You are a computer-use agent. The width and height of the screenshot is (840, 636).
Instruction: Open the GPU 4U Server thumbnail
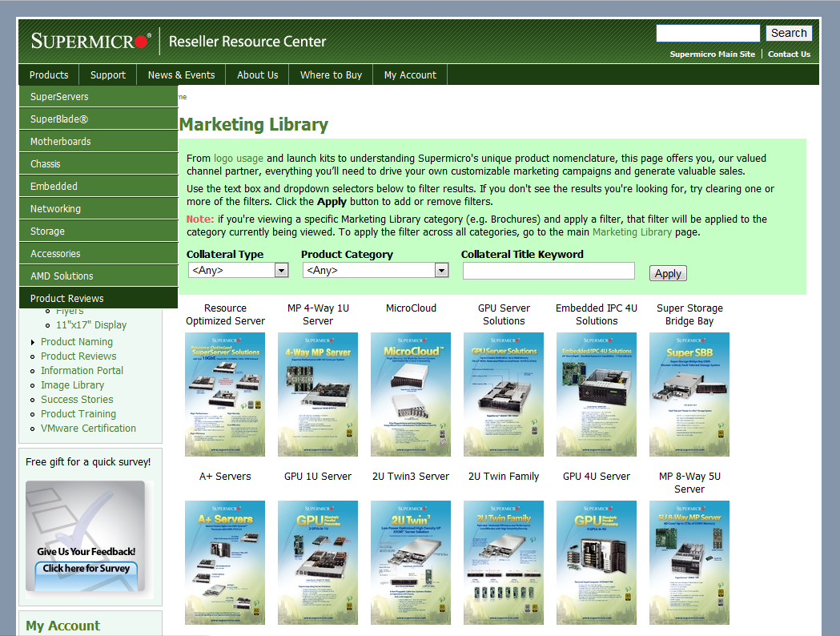click(x=597, y=562)
